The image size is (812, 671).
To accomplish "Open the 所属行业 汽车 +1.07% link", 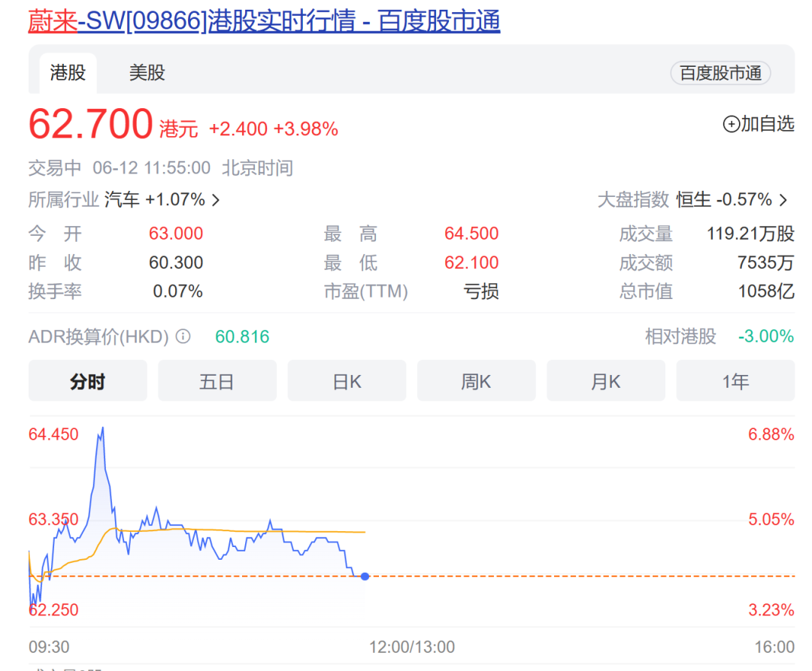I will [x=124, y=200].
